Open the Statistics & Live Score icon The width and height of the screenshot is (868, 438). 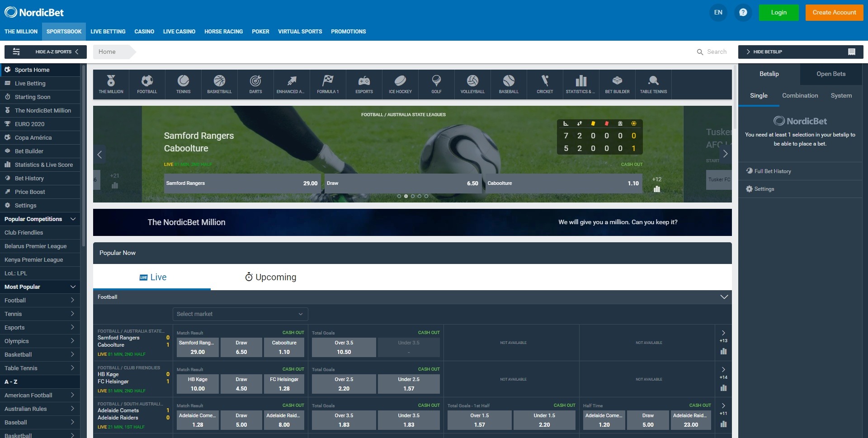580,84
